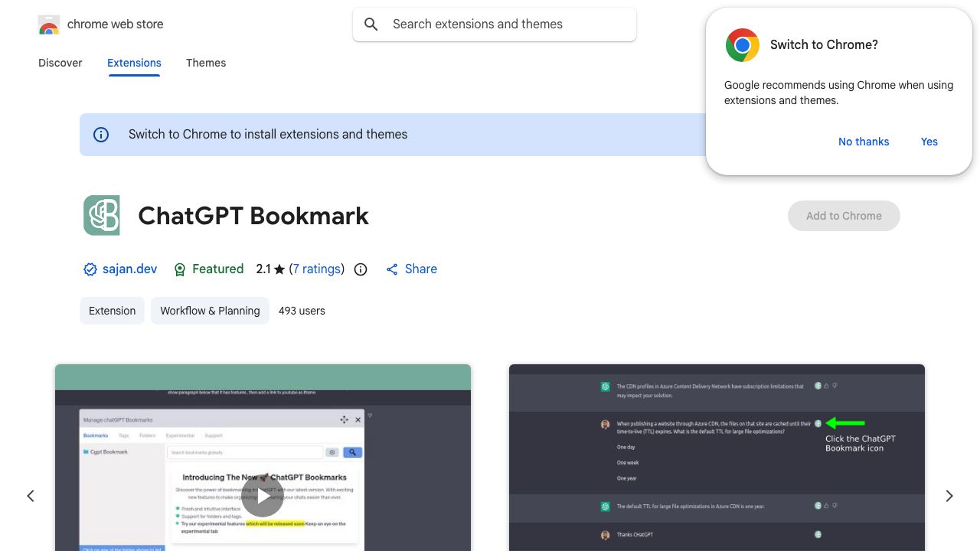Click the ChatGPT Bookmark extension logo

(x=102, y=215)
